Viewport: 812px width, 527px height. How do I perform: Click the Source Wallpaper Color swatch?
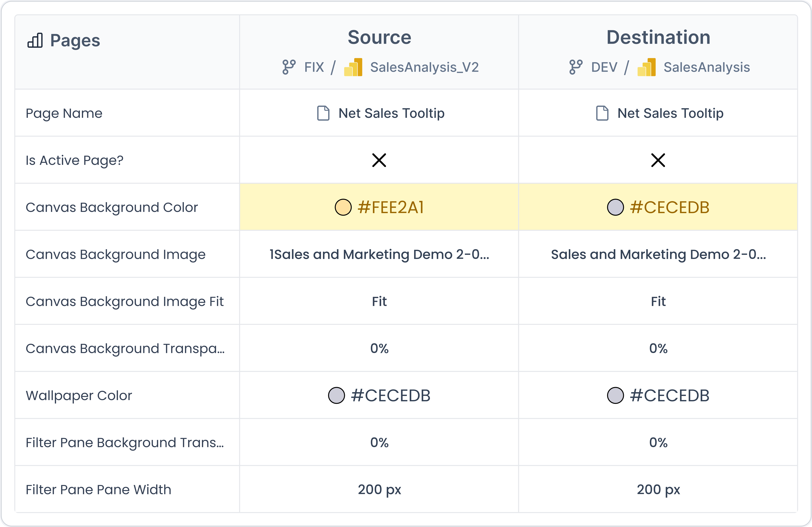(336, 395)
